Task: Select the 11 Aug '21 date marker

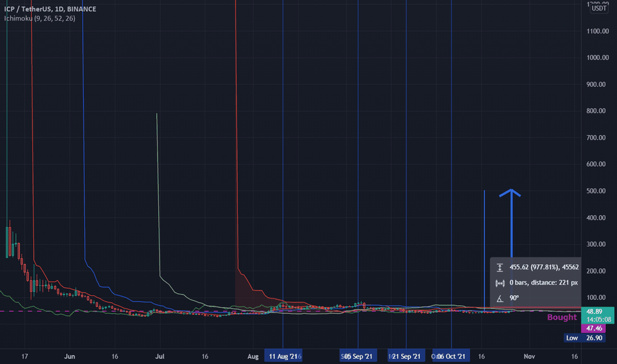Action: (283, 356)
